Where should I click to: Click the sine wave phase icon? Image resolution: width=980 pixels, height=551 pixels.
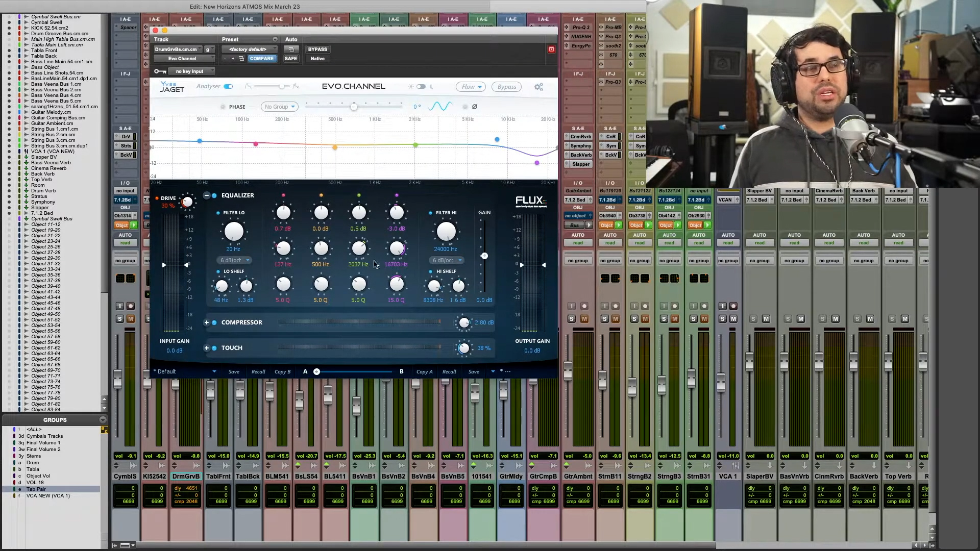[x=440, y=107]
